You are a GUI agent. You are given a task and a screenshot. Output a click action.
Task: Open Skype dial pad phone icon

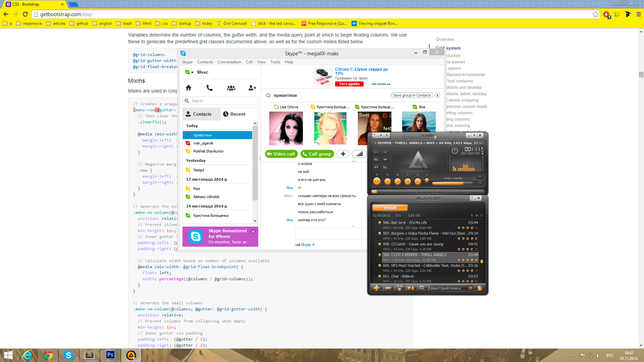point(209,88)
